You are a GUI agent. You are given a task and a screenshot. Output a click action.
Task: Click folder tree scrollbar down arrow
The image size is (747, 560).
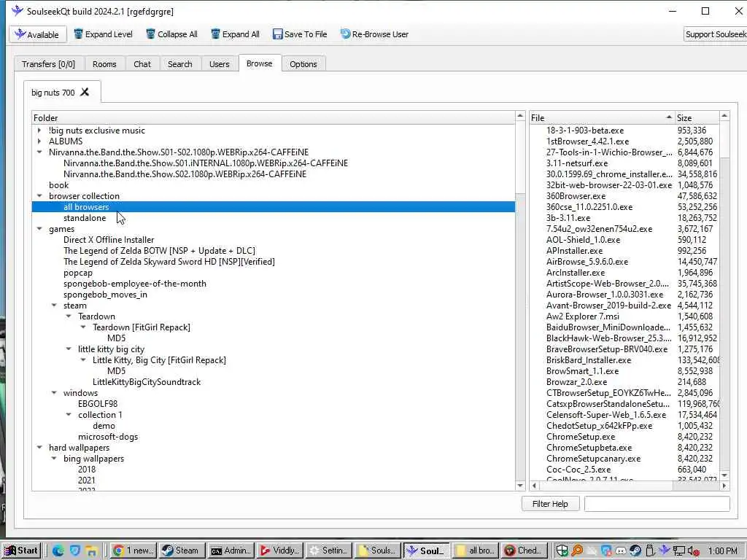click(520, 486)
